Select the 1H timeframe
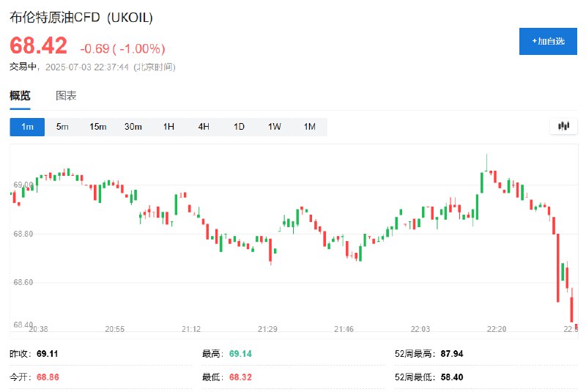The width and height of the screenshot is (586, 392). point(168,127)
